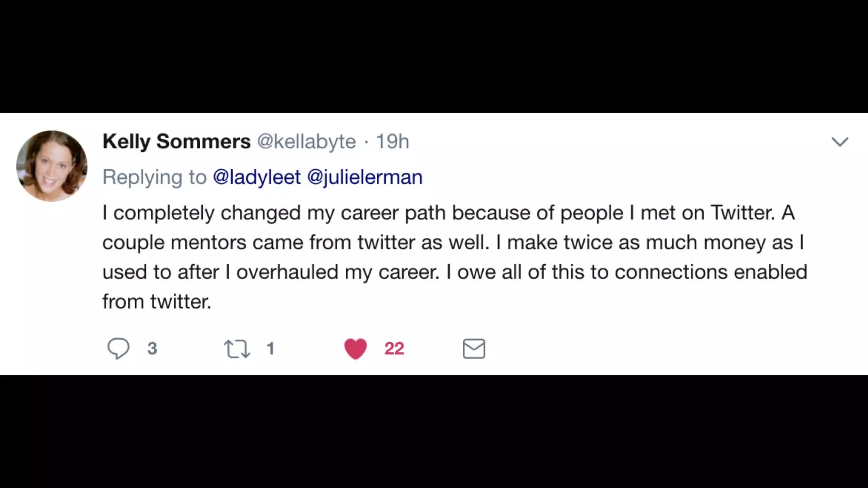The width and height of the screenshot is (868, 488).
Task: Click the reply count number 3
Action: pyautogui.click(x=152, y=349)
